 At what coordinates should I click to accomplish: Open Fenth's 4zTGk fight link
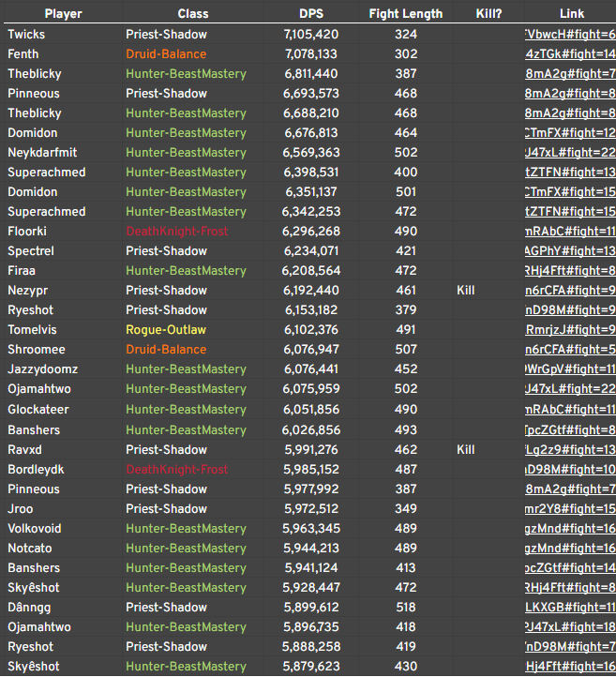[x=570, y=54]
